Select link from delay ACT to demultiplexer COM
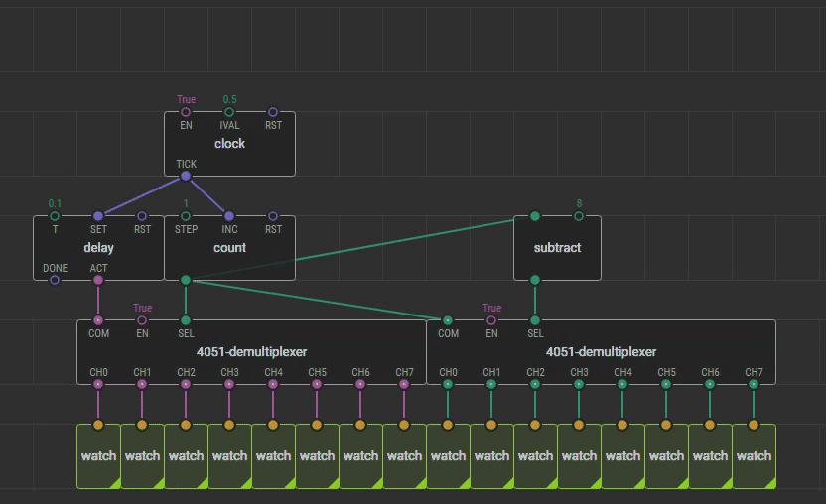This screenshot has height=504, width=826. pyautogui.click(x=98, y=301)
